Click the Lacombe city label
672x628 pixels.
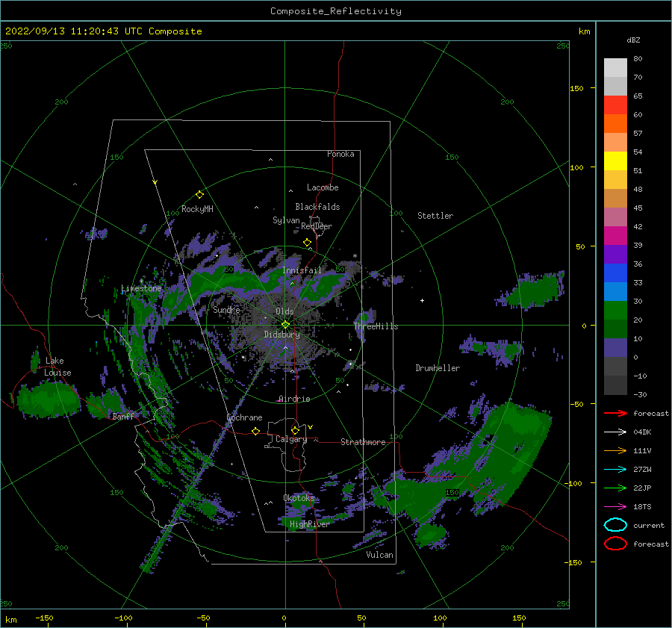tap(323, 187)
